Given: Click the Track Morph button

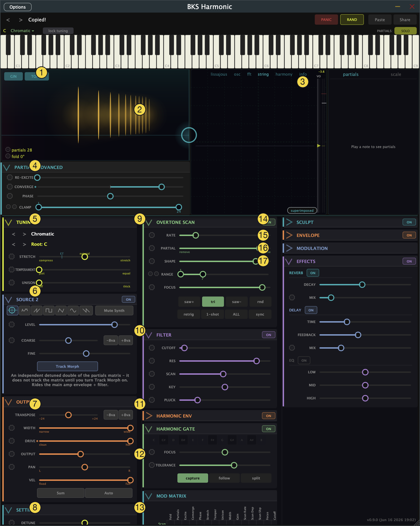Looking at the screenshot, I should point(67,366).
